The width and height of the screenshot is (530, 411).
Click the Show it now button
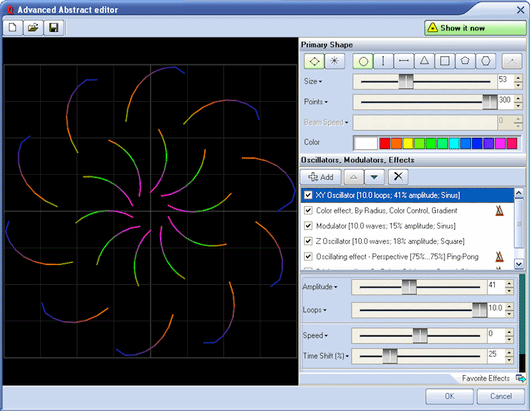[475, 28]
